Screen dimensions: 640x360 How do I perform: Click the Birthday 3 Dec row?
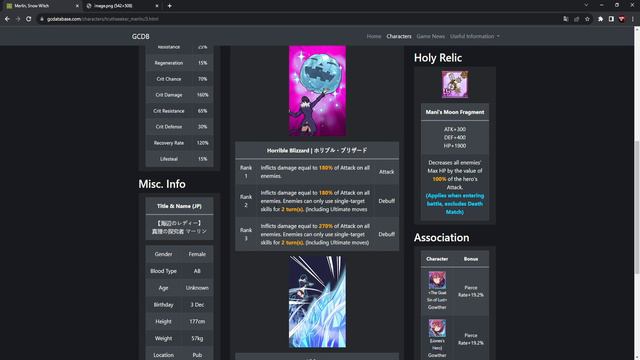[x=179, y=304]
